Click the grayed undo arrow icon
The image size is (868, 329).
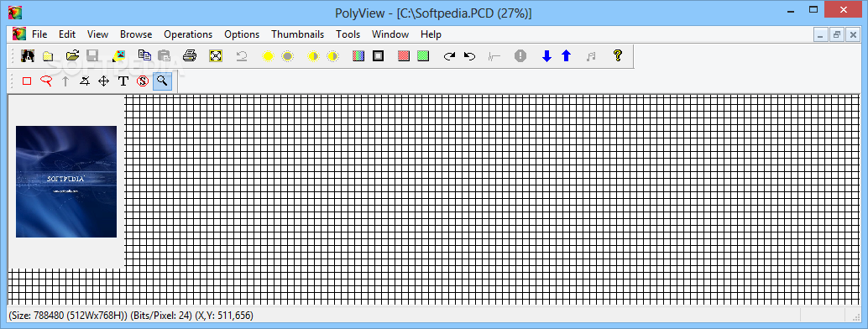click(242, 55)
